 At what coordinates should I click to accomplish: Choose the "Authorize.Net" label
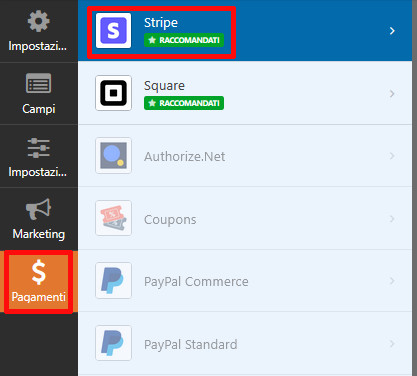(184, 156)
